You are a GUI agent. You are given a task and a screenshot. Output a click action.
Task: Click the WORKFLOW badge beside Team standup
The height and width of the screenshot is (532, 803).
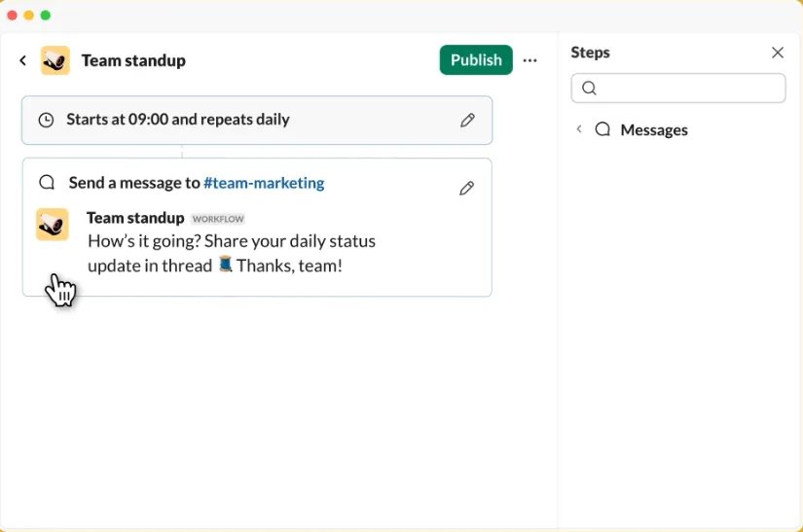[218, 219]
